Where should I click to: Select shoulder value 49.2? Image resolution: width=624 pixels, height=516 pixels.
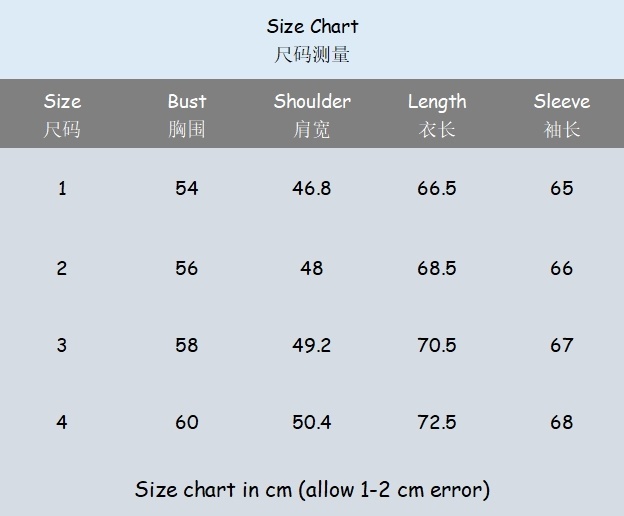point(312,345)
